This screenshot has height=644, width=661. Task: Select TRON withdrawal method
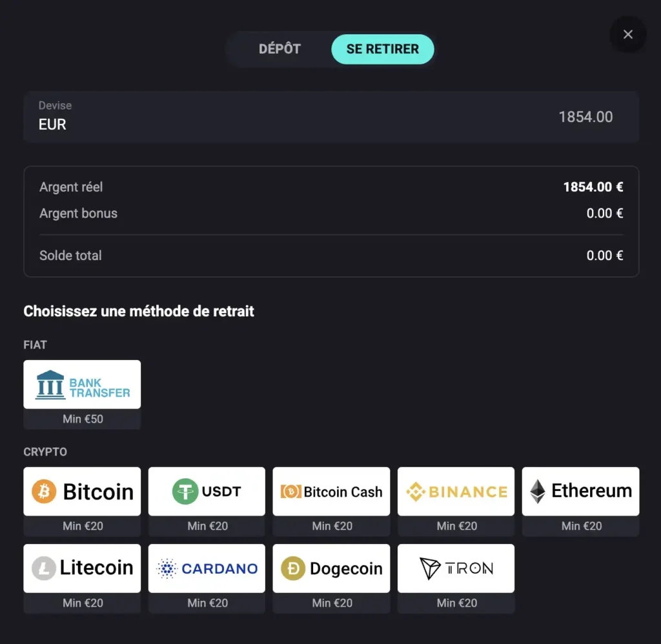pos(456,569)
